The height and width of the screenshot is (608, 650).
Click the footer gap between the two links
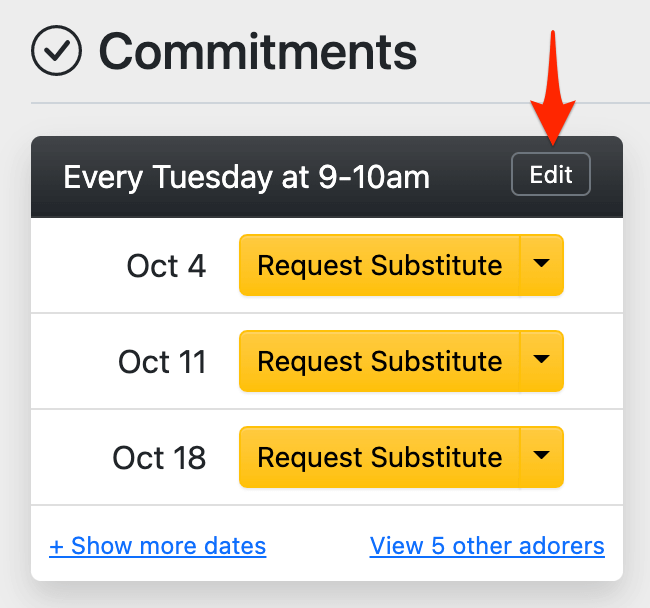tap(318, 546)
